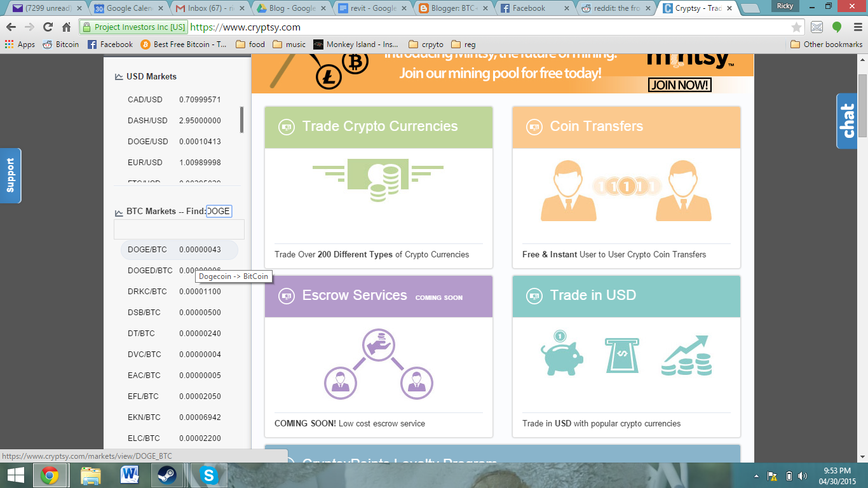Click the Coin Transfers header icon
This screenshot has height=488, width=868.
pos(534,127)
